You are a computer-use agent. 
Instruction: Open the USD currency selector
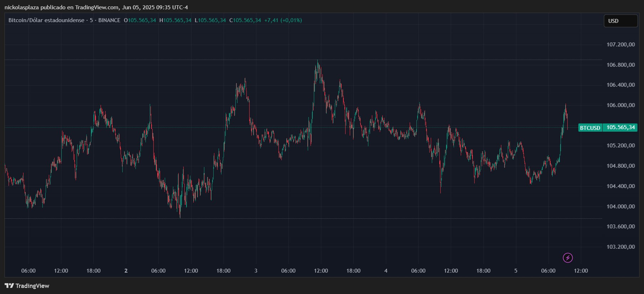tap(620, 21)
